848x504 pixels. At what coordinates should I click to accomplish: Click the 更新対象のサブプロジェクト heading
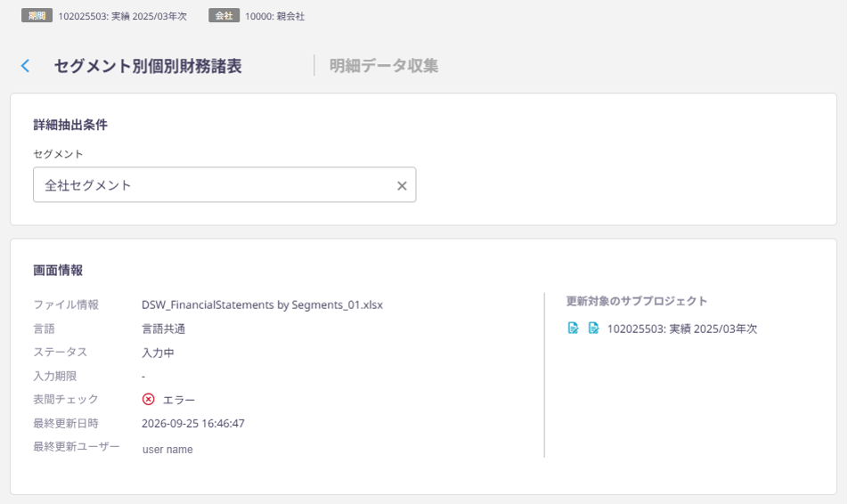pos(637,301)
